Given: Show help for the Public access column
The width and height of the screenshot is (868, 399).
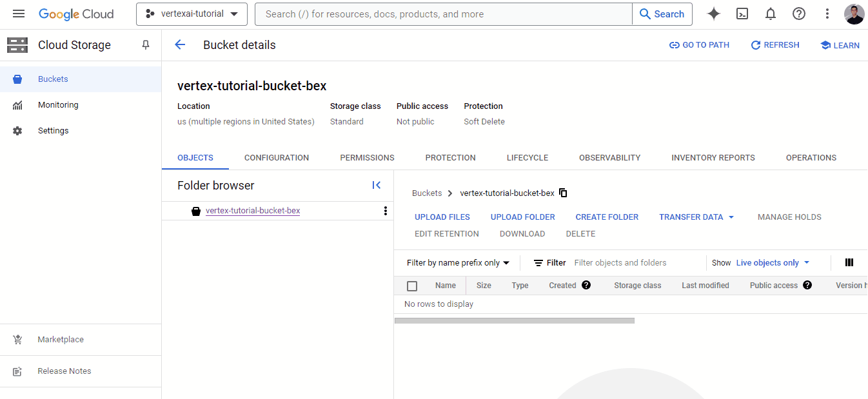Looking at the screenshot, I should [x=807, y=285].
